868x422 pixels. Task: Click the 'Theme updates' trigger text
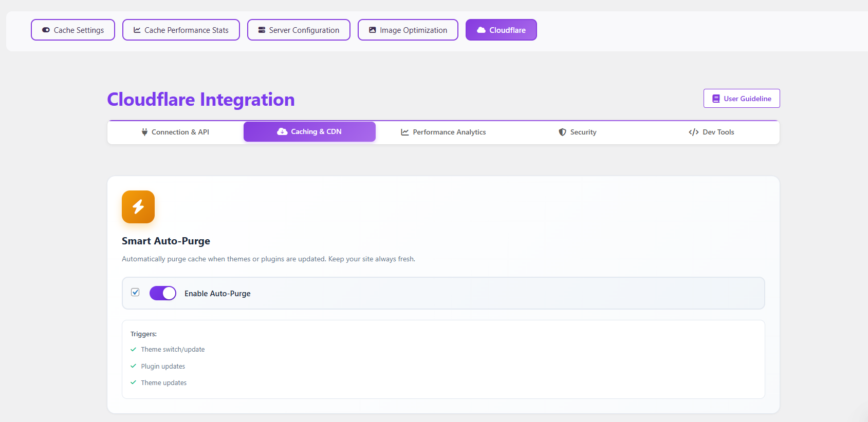tap(164, 383)
